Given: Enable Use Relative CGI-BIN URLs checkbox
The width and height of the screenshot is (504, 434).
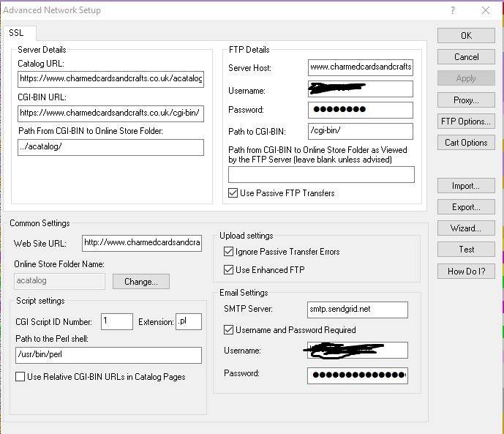Looking at the screenshot, I should (20, 377).
